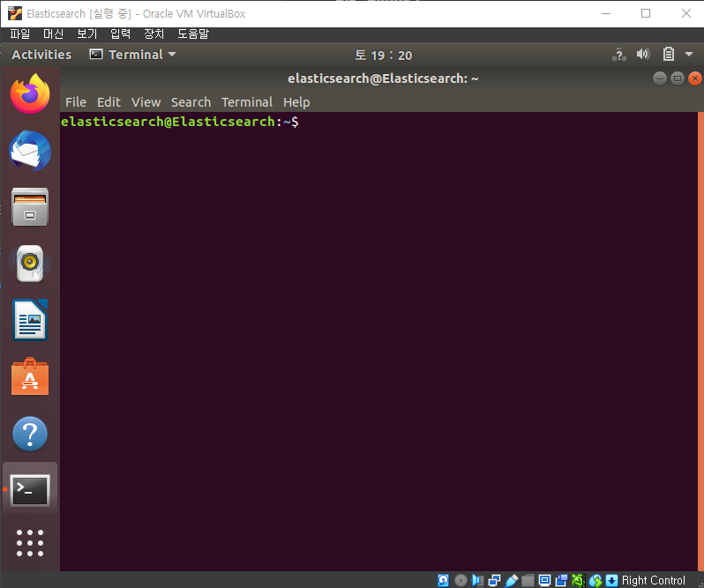Open Ubuntu Software store icon

30,376
